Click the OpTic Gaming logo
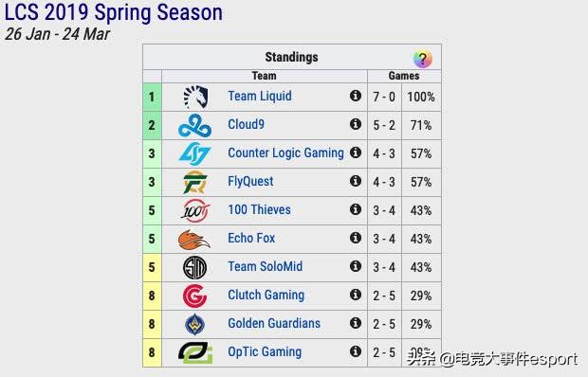The image size is (588, 377). click(x=195, y=352)
